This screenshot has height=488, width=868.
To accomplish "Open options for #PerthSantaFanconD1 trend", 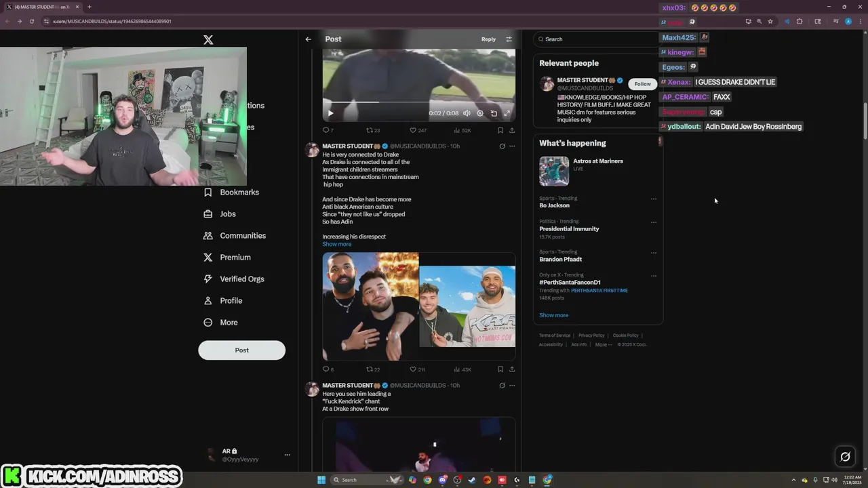I will point(654,276).
